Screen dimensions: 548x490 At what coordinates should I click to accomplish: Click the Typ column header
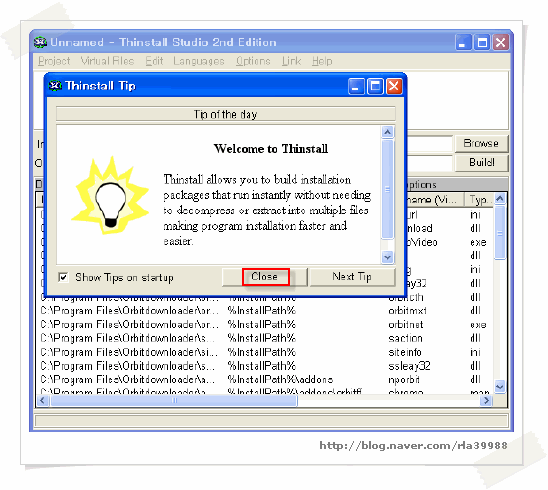[x=479, y=200]
